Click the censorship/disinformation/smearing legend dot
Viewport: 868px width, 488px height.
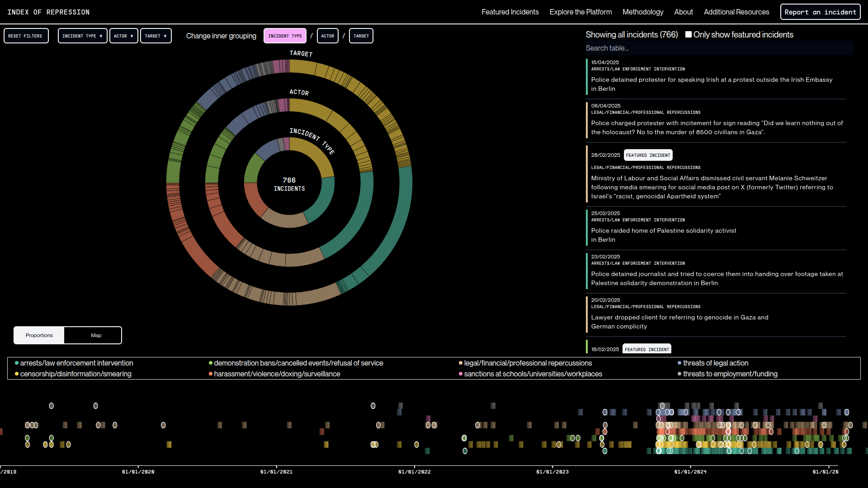17,374
